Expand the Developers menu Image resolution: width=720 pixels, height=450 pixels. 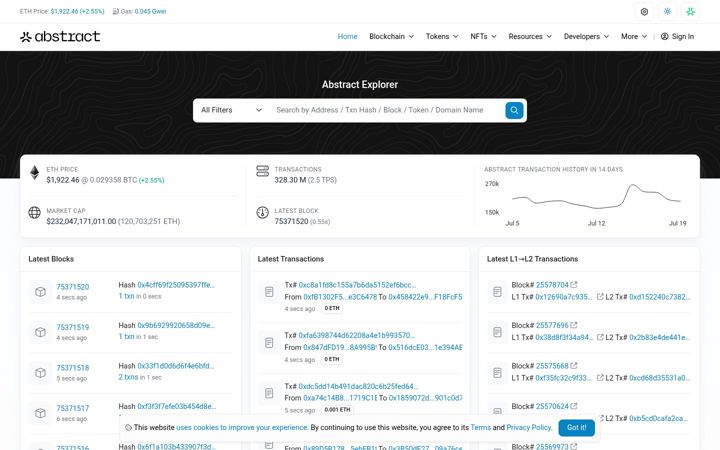coord(586,36)
